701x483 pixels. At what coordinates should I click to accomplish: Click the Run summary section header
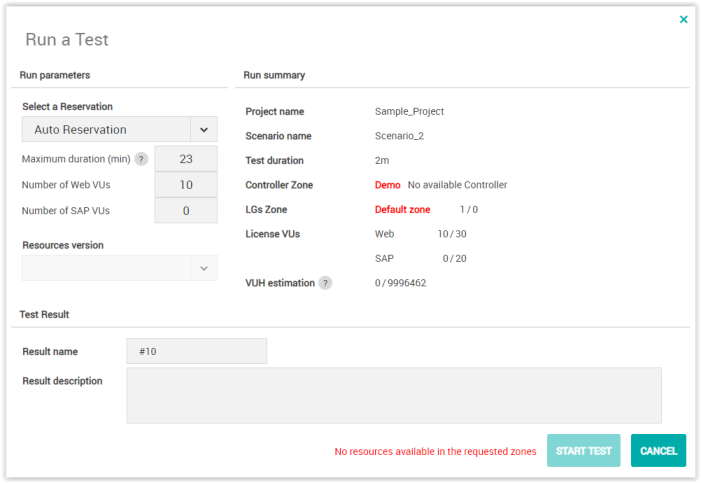[274, 75]
